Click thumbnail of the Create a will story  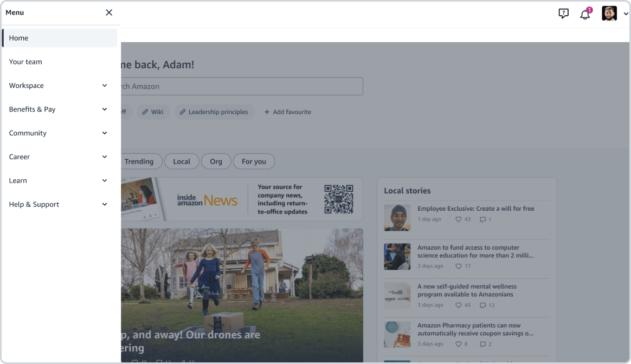[x=397, y=218]
